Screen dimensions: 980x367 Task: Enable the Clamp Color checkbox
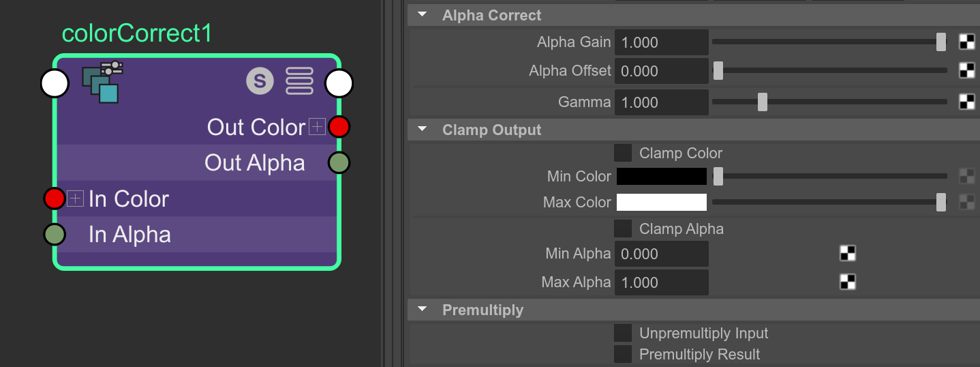(x=623, y=153)
